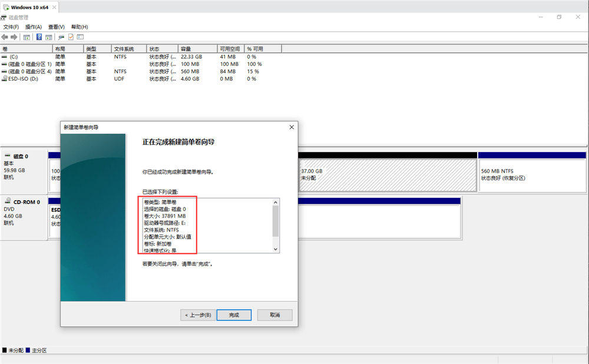Toggle the console tree pane icon
The width and height of the screenshot is (589, 364).
(x=27, y=37)
